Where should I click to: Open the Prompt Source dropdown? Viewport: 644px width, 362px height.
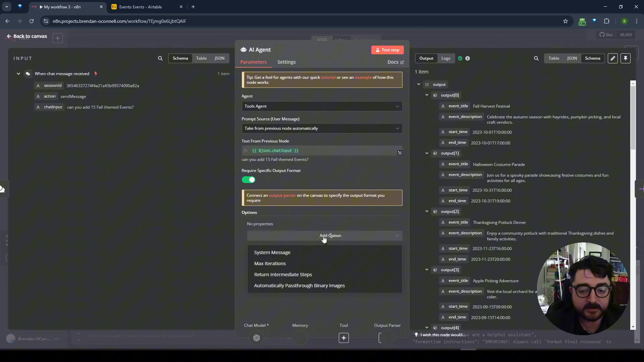coord(322,128)
